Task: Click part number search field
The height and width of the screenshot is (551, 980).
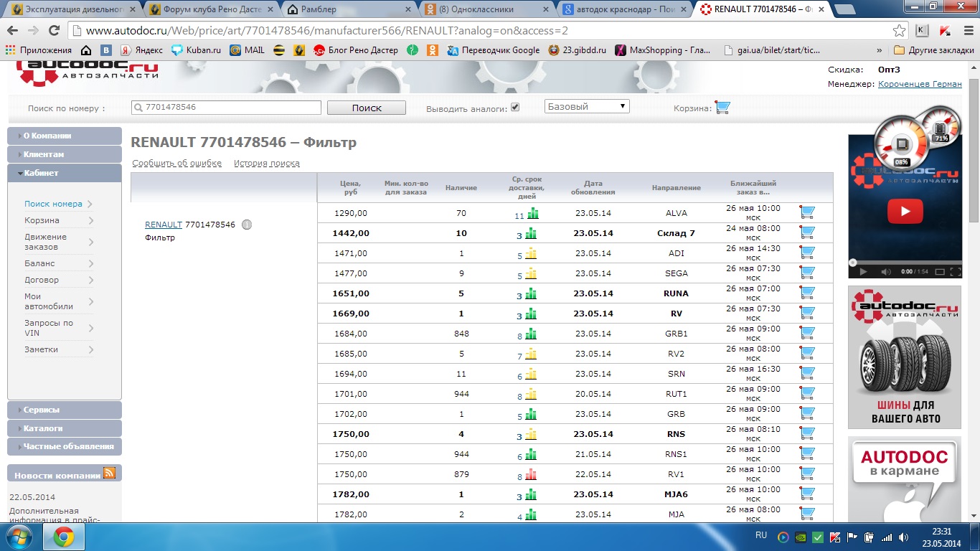Action: 226,107
